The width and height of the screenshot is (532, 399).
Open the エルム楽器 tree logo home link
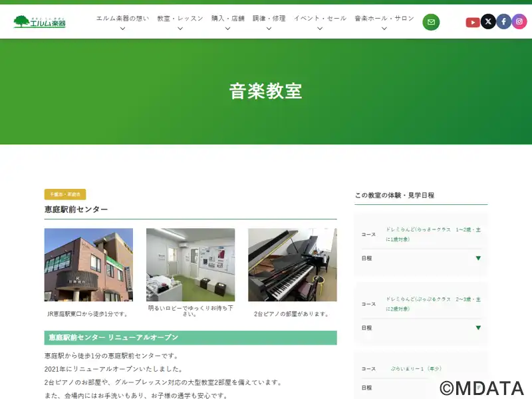pyautogui.click(x=39, y=22)
